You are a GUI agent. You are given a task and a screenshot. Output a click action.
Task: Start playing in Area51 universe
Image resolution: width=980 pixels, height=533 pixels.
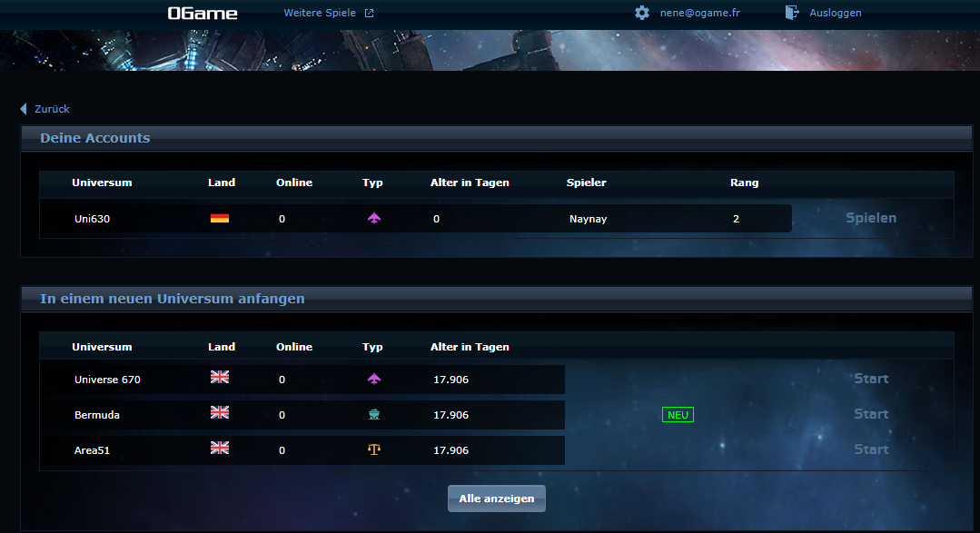click(x=871, y=449)
